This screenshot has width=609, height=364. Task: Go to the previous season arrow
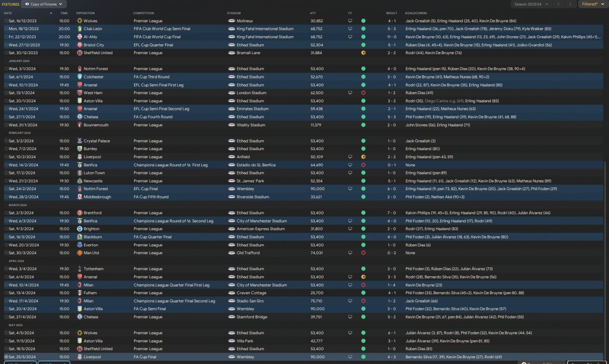click(559, 4)
